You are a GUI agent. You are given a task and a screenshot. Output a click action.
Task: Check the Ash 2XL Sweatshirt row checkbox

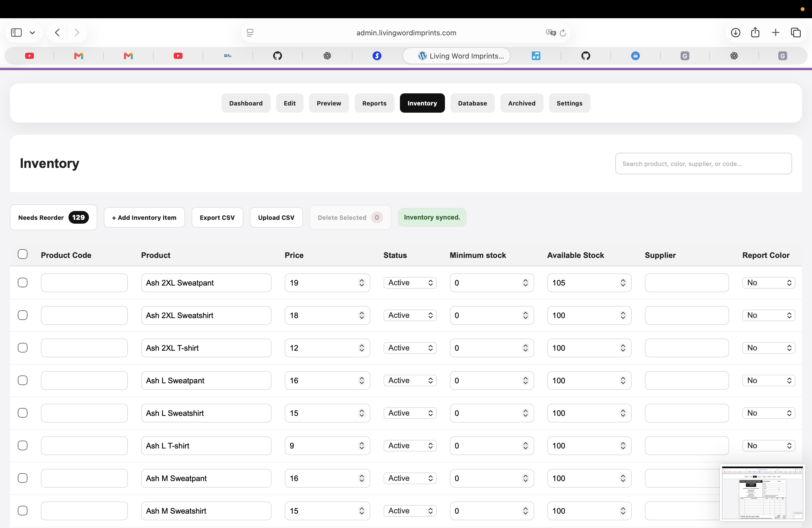(x=23, y=315)
